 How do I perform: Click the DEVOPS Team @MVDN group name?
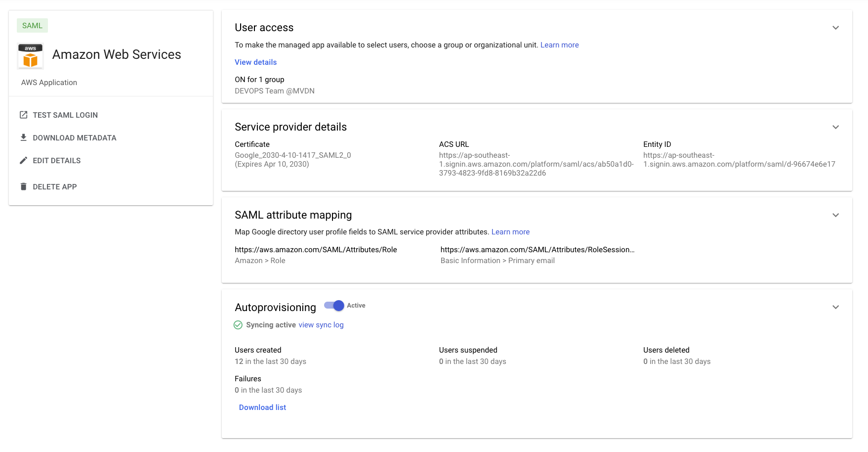(x=275, y=91)
